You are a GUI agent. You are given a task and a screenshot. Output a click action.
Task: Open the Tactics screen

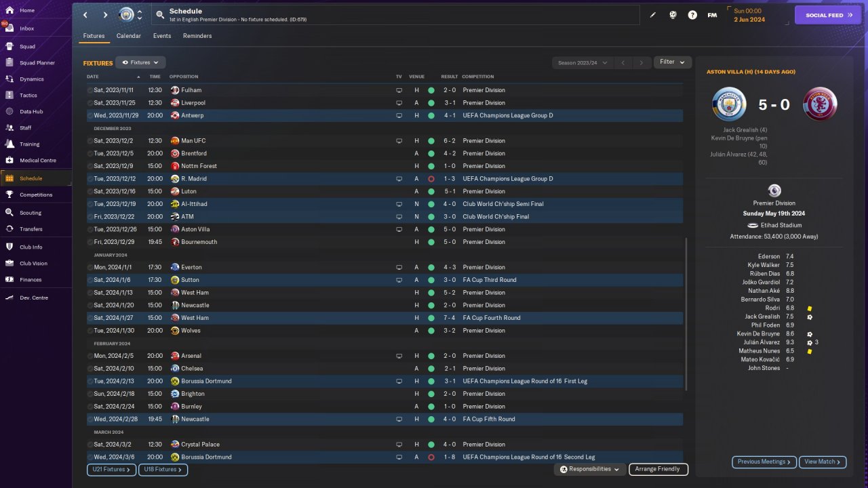point(28,96)
